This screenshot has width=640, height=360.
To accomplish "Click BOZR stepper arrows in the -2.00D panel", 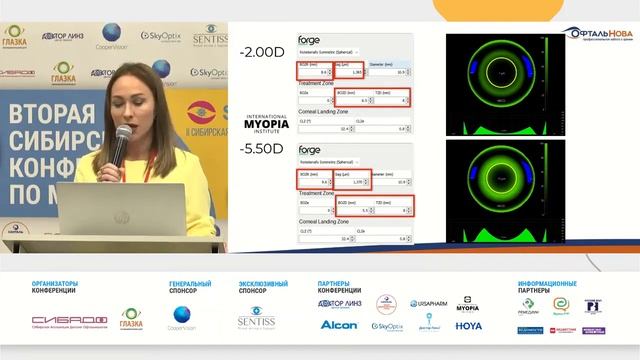I will 330,72.
